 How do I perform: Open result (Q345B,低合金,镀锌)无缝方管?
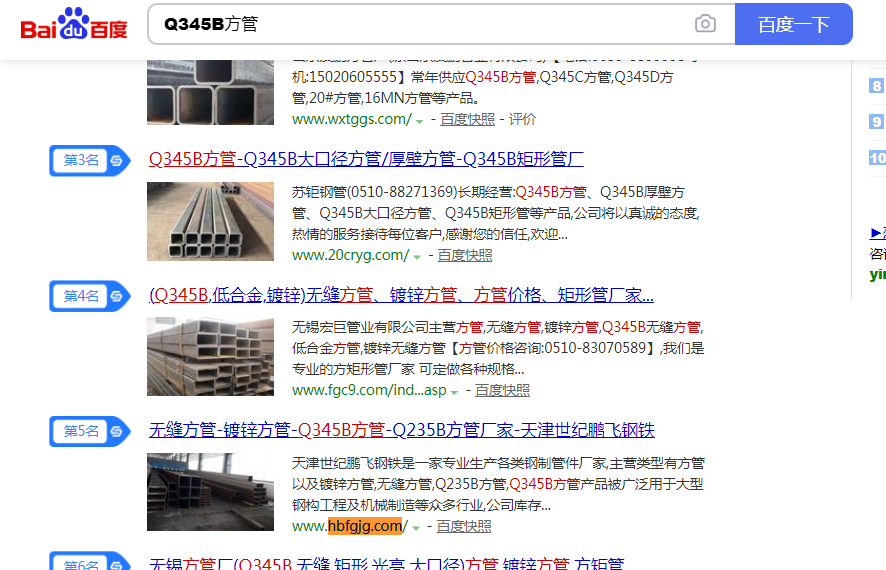[401, 295]
